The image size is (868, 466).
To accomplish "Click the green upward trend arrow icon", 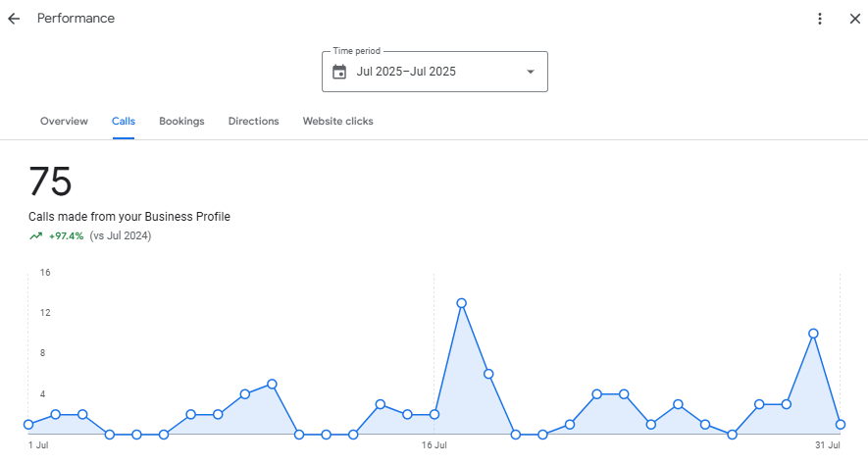I will pyautogui.click(x=35, y=235).
